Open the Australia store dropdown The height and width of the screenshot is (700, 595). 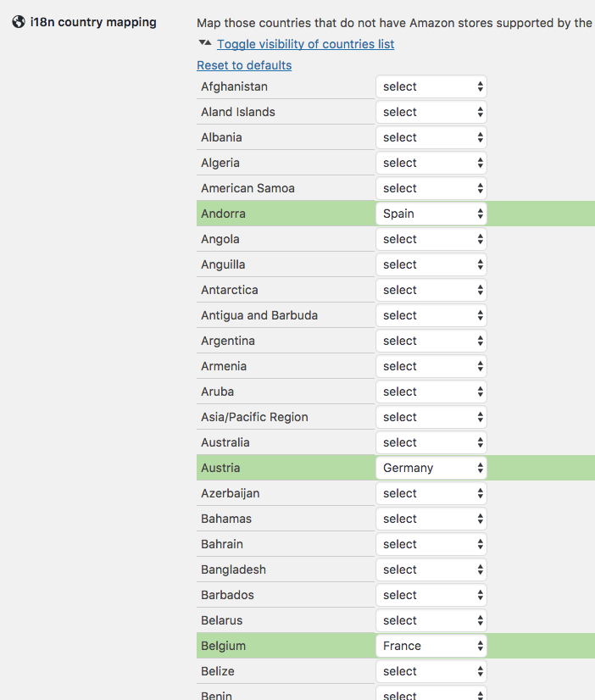click(x=431, y=442)
